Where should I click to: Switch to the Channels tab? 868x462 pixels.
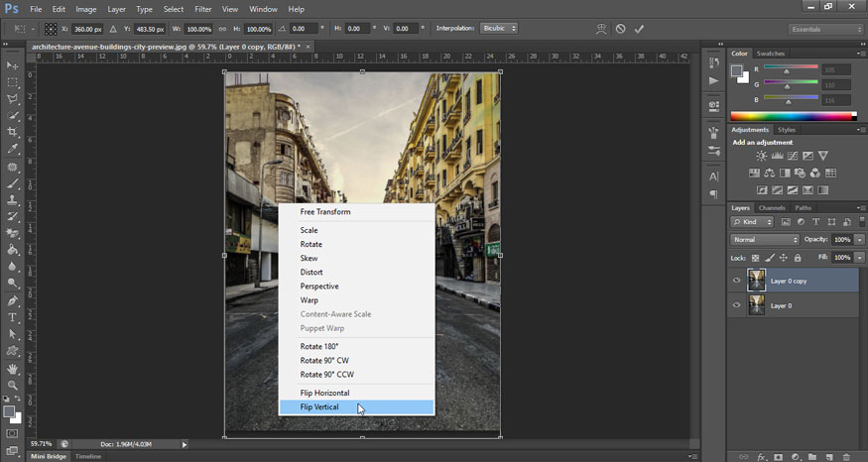click(772, 208)
